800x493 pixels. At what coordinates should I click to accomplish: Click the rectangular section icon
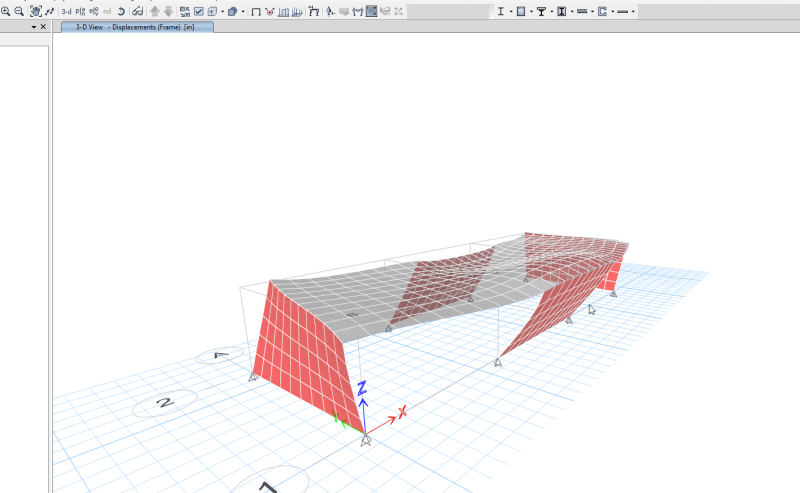(521, 11)
